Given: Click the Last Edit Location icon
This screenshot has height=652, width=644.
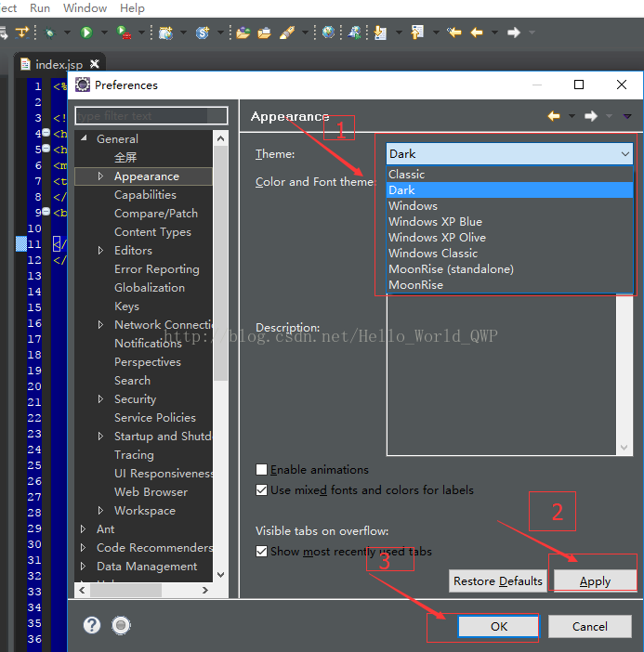Looking at the screenshot, I should [453, 32].
